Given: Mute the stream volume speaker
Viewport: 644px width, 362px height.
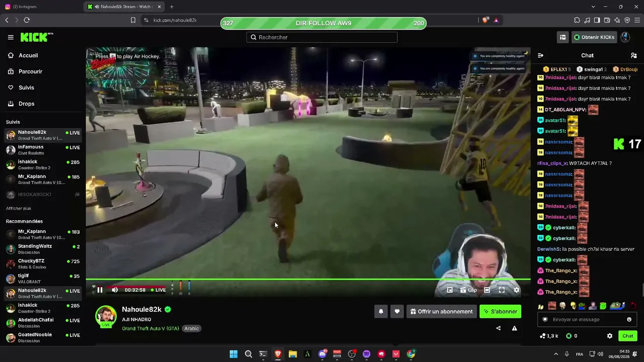Looking at the screenshot, I should pos(115,290).
